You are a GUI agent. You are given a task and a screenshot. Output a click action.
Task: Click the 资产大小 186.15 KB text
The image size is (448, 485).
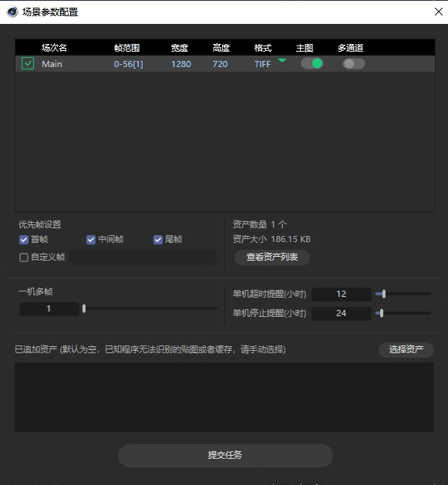point(271,239)
